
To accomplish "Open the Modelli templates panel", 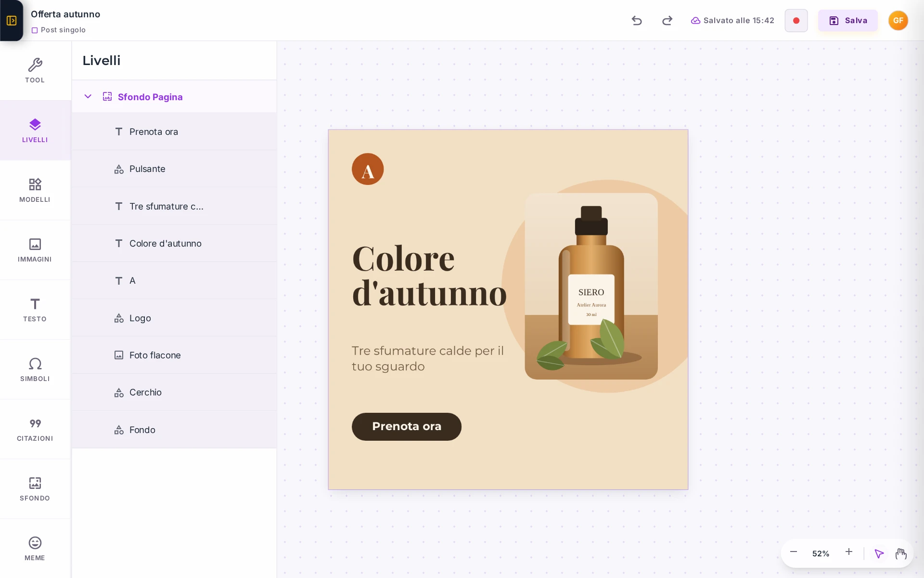I will [x=35, y=190].
